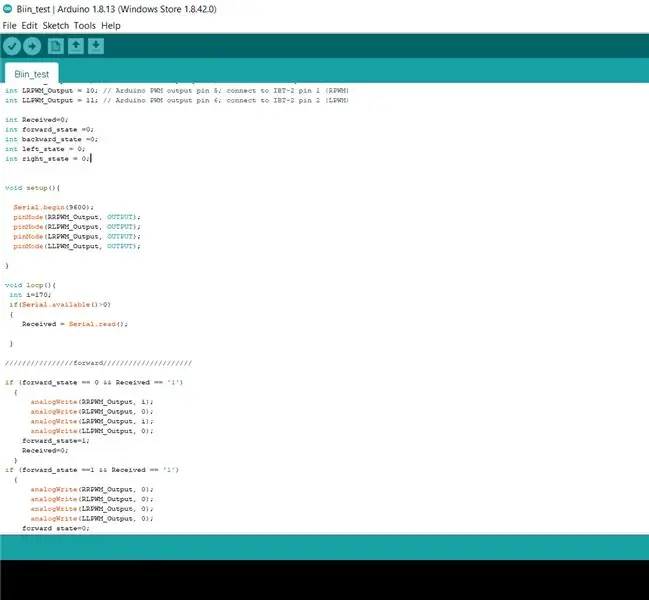The height and width of the screenshot is (600, 649).
Task: Click the 'int LRPWM_Output = 10;' line
Action: tap(177, 90)
